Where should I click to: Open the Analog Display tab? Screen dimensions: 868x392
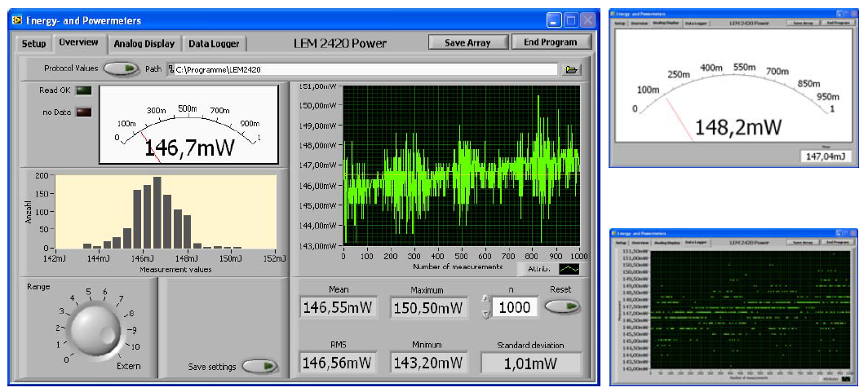click(144, 43)
